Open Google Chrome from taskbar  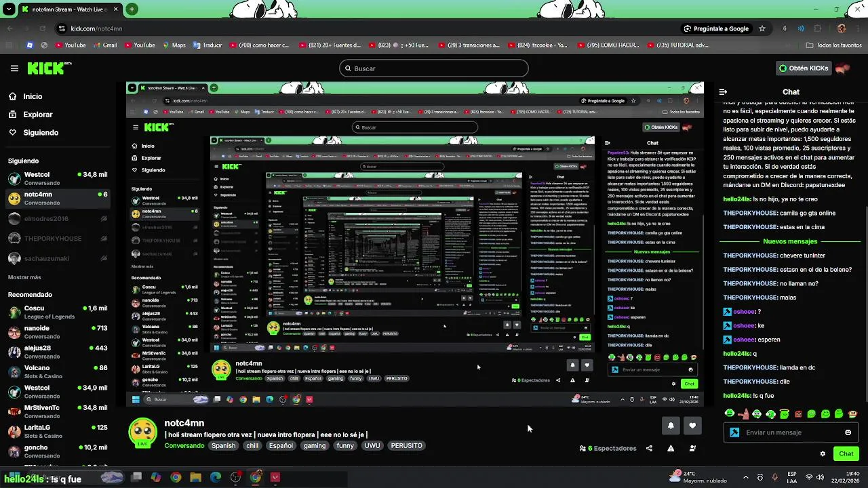[176, 477]
